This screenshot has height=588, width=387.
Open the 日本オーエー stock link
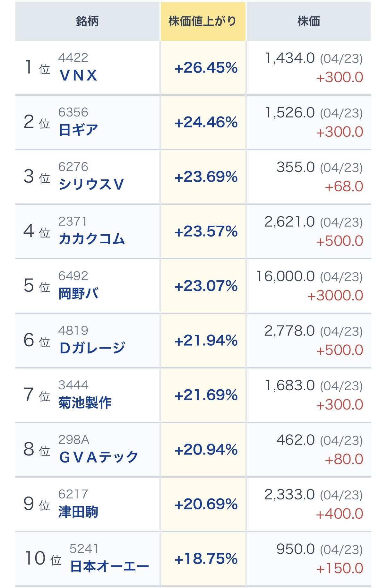(109, 566)
